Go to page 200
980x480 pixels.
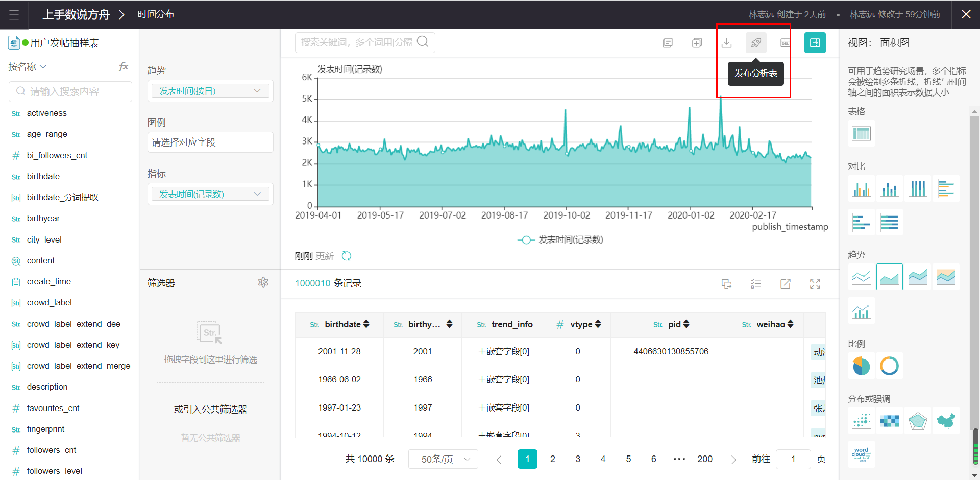(x=705, y=459)
